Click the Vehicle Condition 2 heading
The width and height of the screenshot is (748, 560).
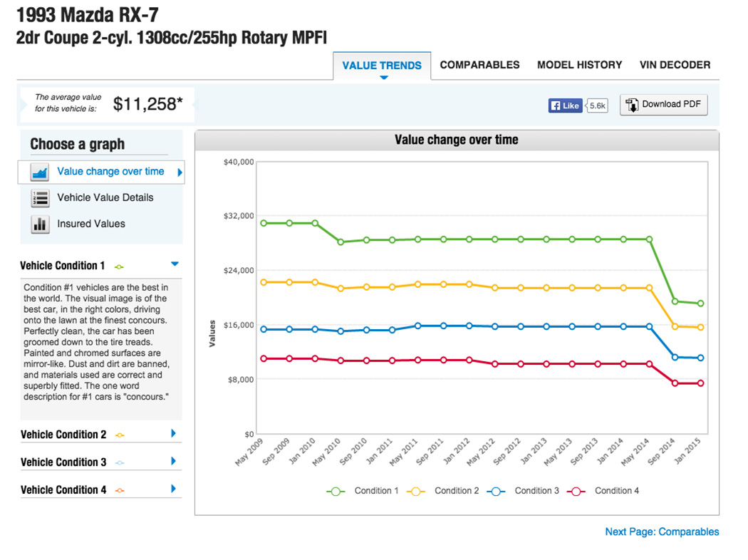(63, 435)
